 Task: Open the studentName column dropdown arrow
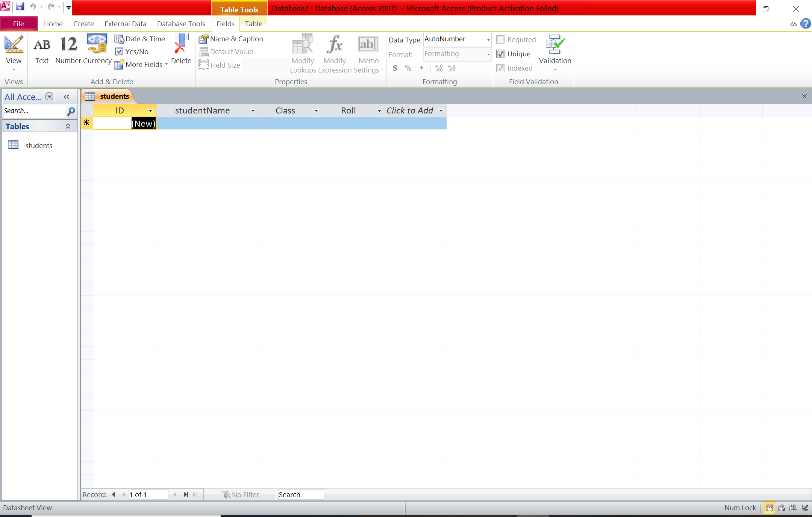tap(253, 111)
